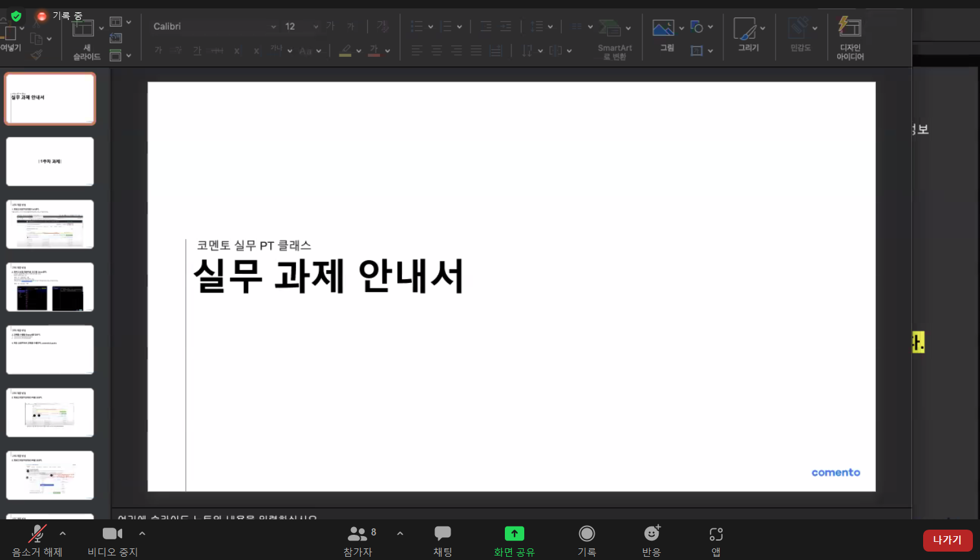Expand the font color dropdown arrow
This screenshot has height=560, width=980.
388,50
